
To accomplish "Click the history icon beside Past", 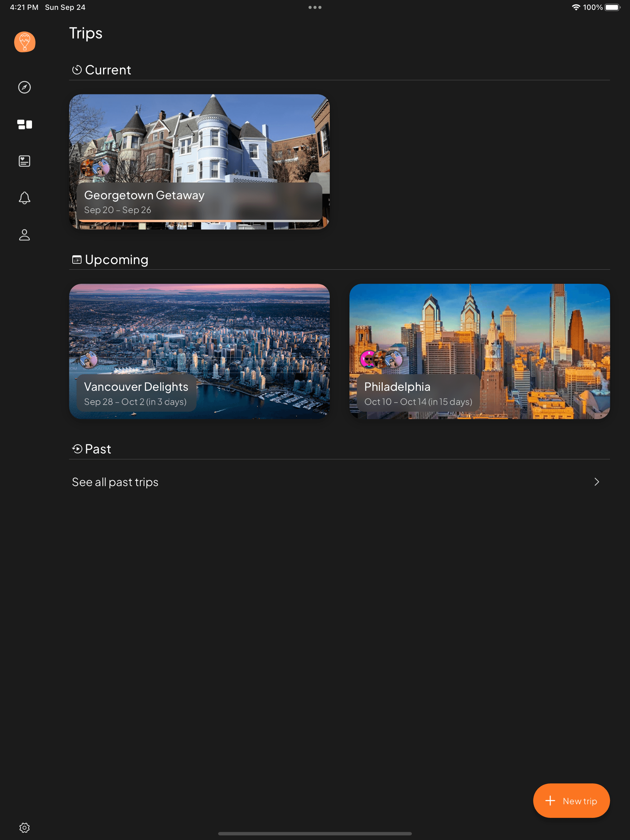I will 77,449.
